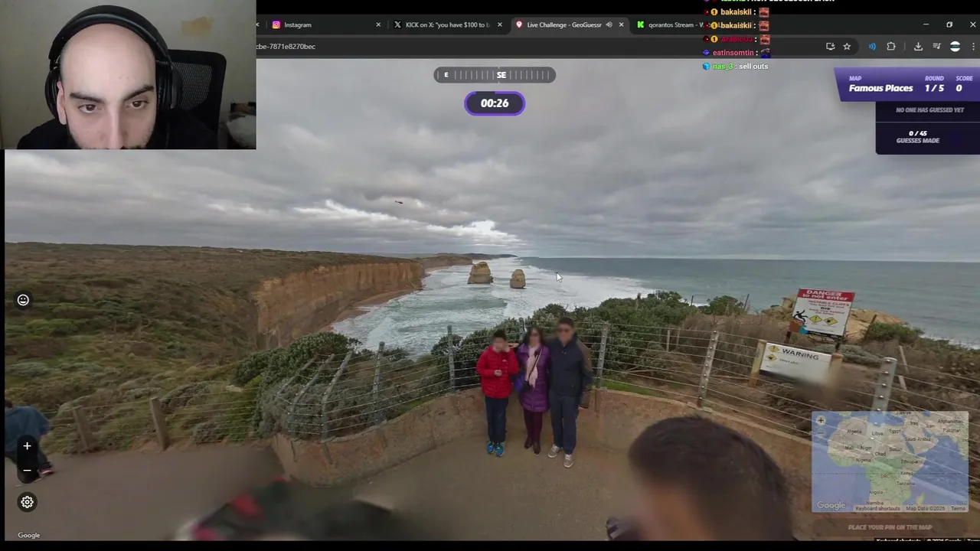
Task: Mute audio on the GeoGuessr tab
Action: click(x=609, y=24)
